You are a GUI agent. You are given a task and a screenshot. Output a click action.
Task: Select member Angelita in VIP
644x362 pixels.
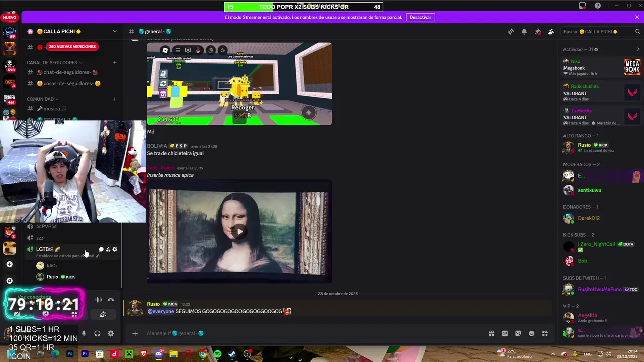click(602, 318)
